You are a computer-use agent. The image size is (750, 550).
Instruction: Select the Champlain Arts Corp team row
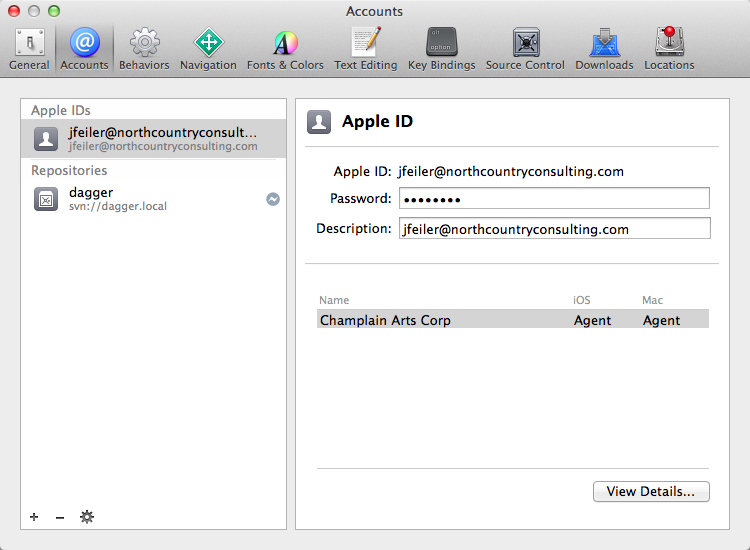pos(513,319)
